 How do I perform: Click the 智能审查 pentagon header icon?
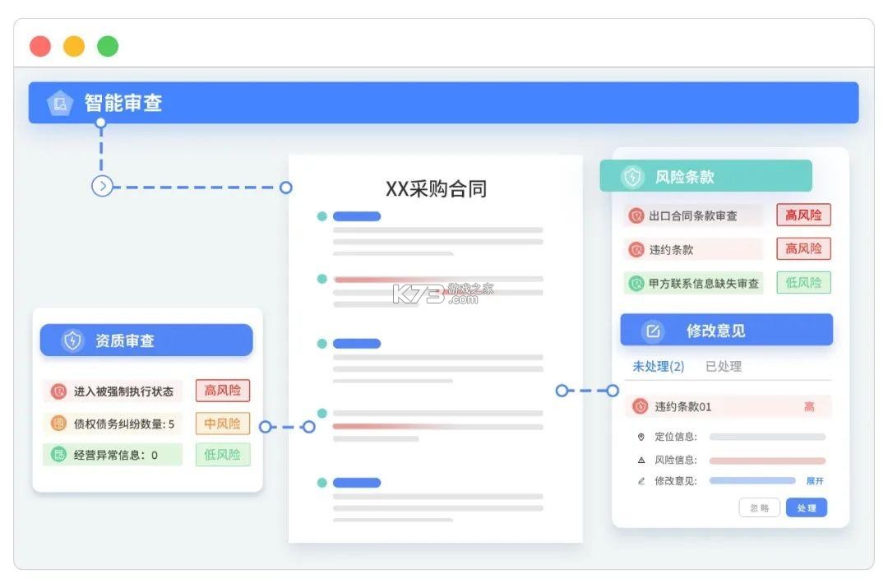point(60,103)
